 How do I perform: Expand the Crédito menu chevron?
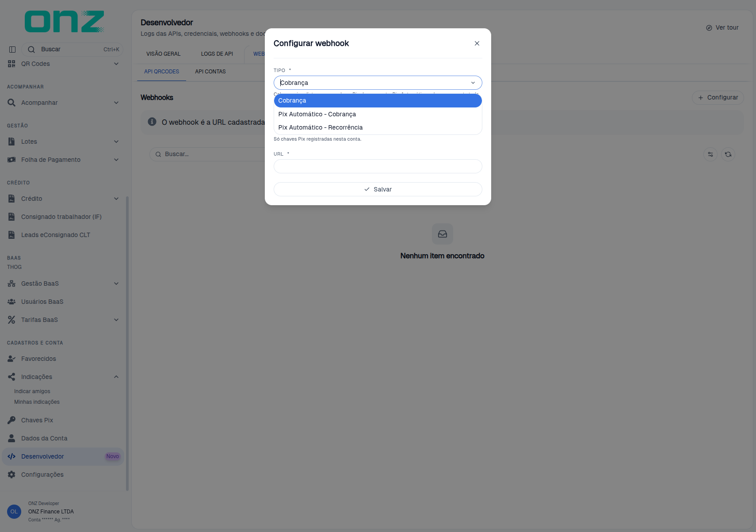(116, 199)
